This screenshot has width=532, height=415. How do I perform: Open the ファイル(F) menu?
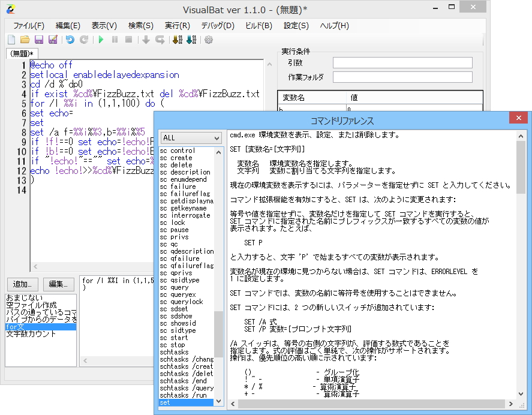tap(29, 26)
